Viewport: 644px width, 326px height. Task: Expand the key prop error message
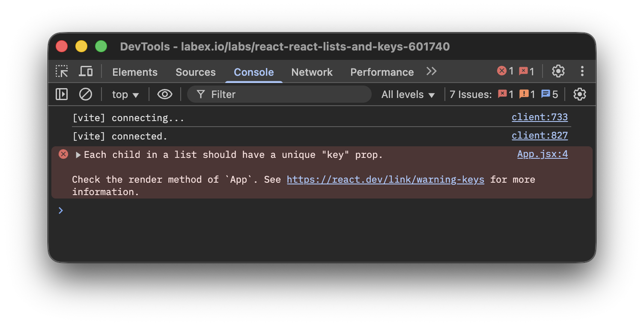78,154
